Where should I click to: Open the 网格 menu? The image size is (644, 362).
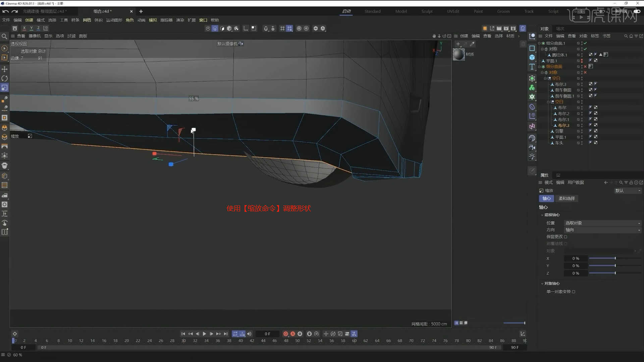click(x=87, y=20)
